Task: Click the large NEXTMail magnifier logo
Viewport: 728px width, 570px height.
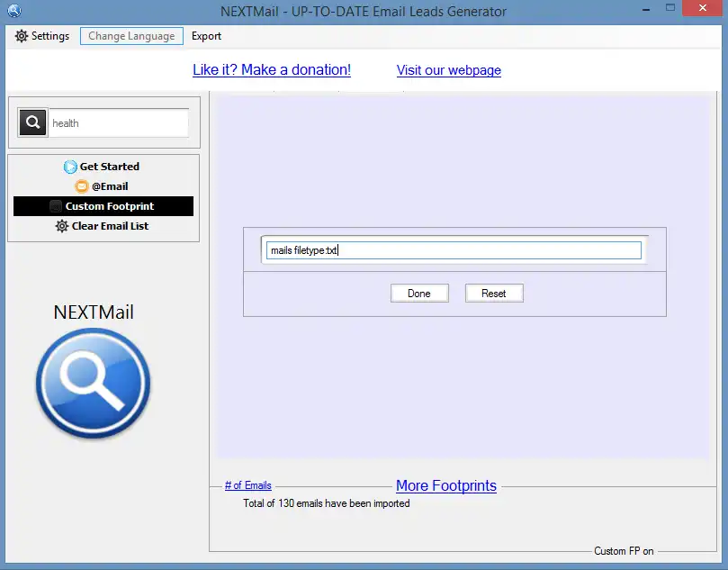Action: (94, 384)
